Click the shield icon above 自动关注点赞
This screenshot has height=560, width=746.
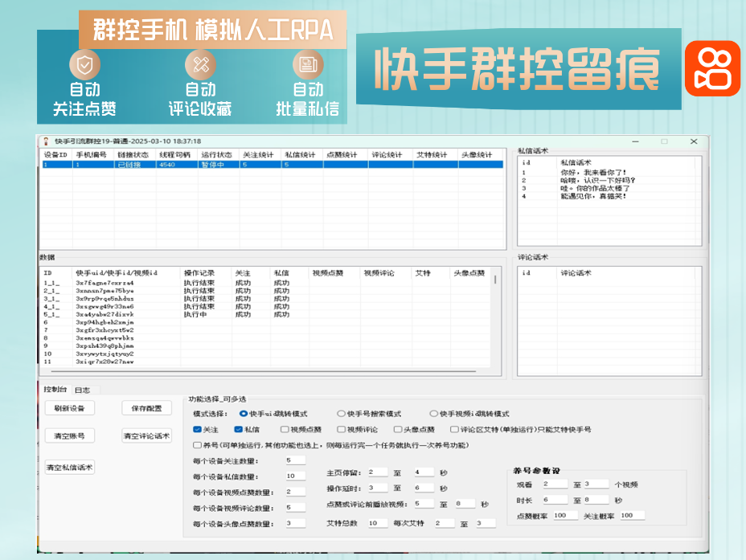click(84, 64)
